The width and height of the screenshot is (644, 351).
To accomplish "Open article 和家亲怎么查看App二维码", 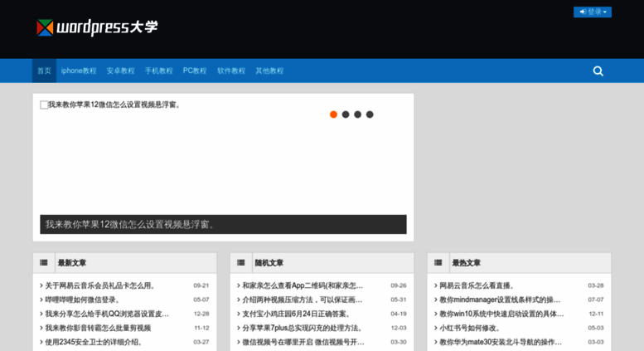I will (303, 285).
